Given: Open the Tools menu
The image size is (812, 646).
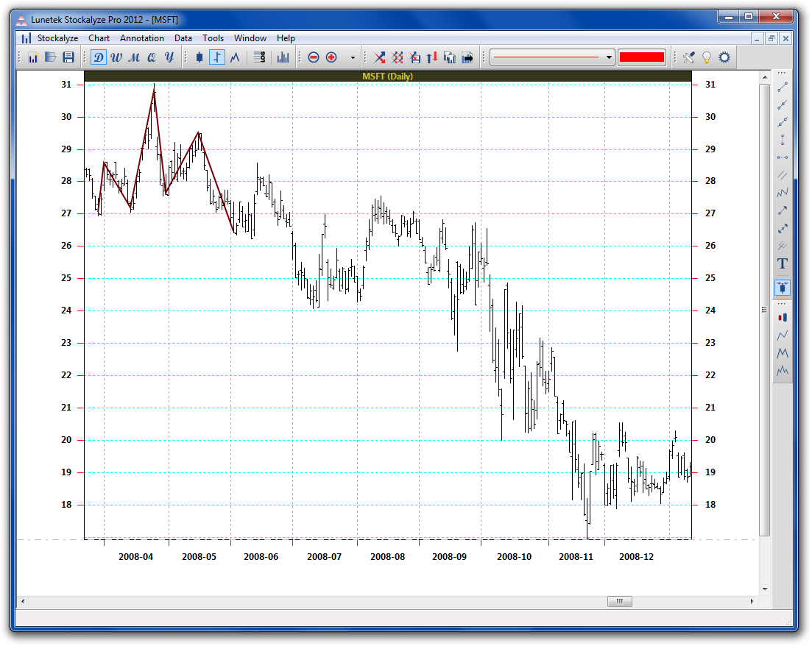Looking at the screenshot, I should pos(213,38).
